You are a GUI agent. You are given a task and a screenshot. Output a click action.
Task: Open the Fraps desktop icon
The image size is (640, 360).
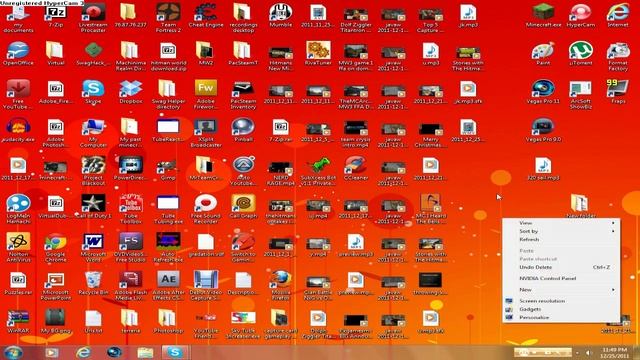coord(618,89)
